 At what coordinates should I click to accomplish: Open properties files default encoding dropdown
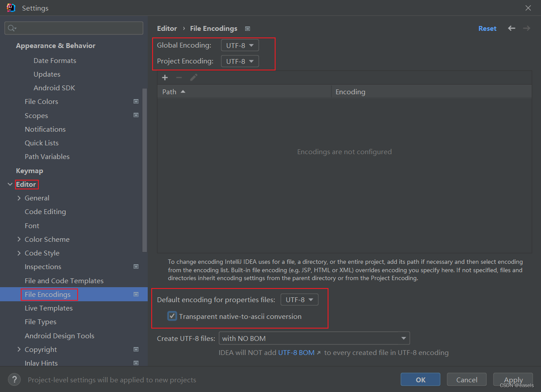299,300
